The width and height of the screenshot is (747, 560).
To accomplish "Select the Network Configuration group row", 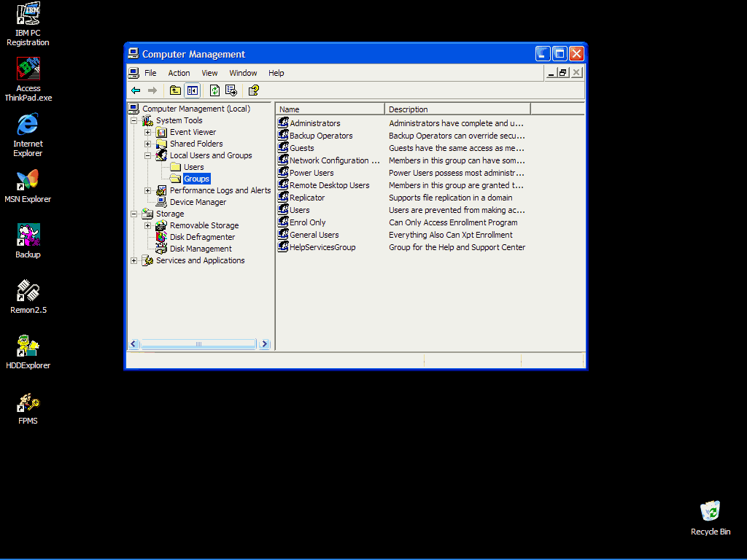I will 334,160.
